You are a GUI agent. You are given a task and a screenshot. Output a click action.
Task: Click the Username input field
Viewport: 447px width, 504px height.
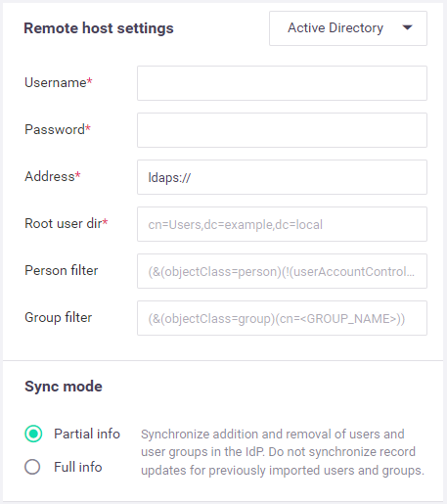point(282,83)
